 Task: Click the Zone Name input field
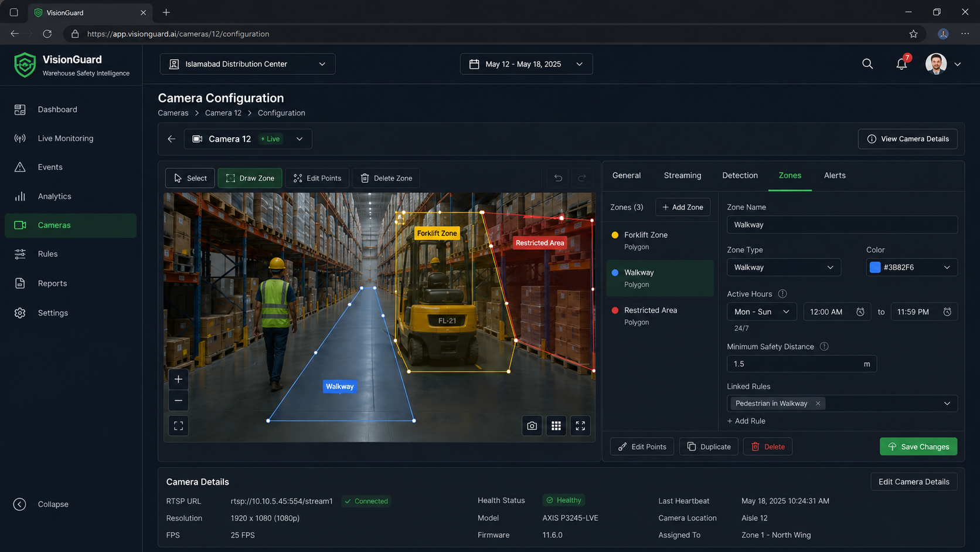842,225
